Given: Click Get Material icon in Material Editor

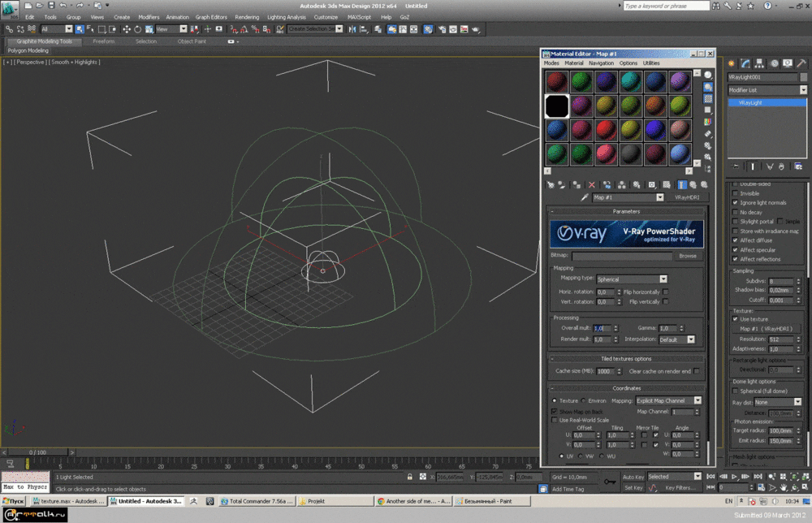Looking at the screenshot, I should (551, 185).
